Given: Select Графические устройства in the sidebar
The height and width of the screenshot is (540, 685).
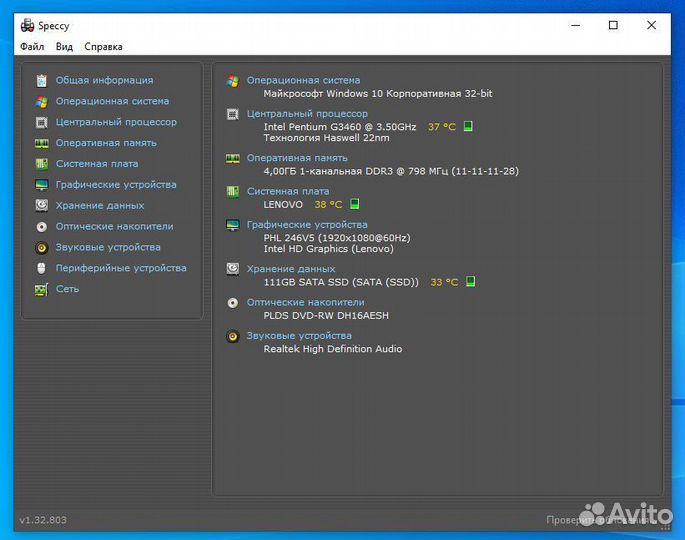Looking at the screenshot, I should (116, 185).
